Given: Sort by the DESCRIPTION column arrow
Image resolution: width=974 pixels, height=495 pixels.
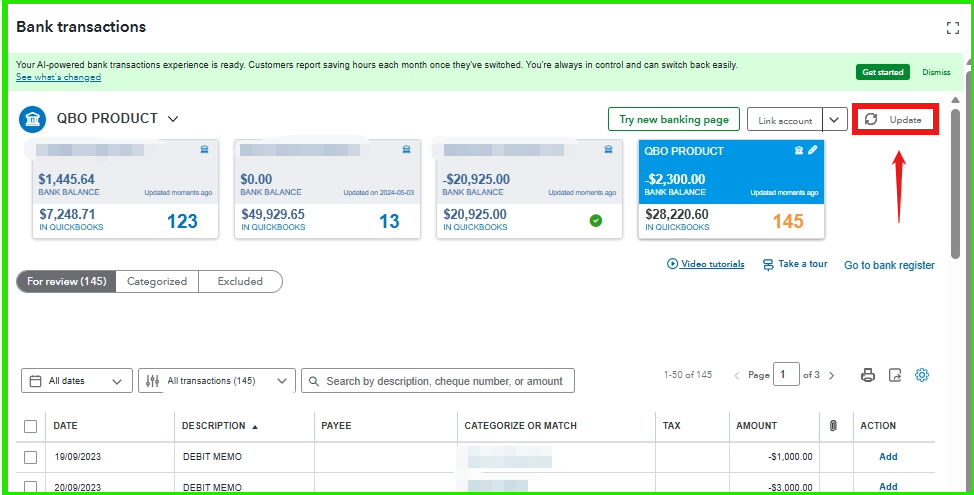Looking at the screenshot, I should [x=255, y=427].
